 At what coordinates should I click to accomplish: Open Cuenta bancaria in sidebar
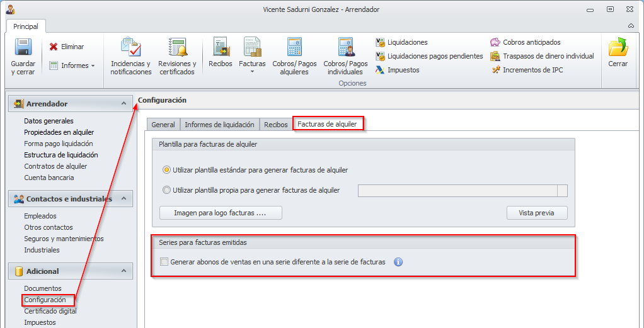pos(49,178)
